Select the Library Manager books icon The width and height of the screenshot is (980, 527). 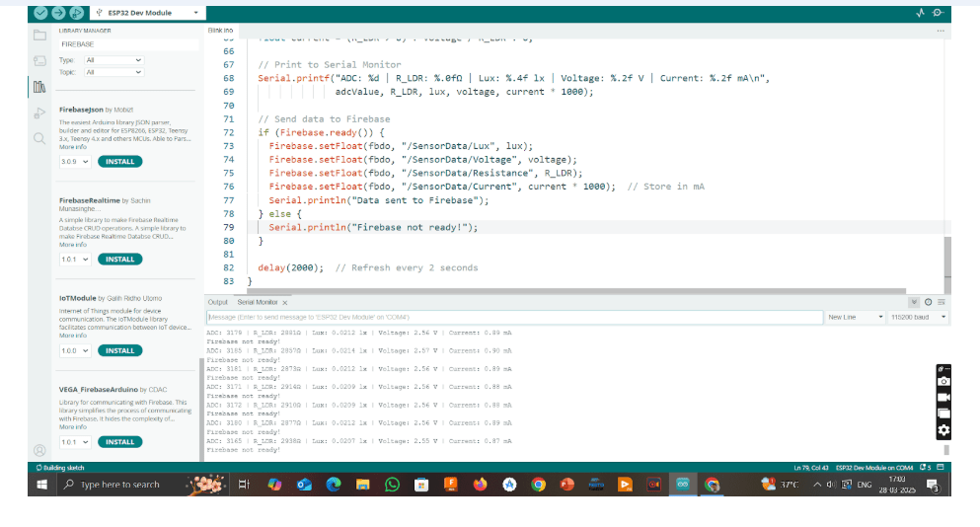[x=39, y=87]
